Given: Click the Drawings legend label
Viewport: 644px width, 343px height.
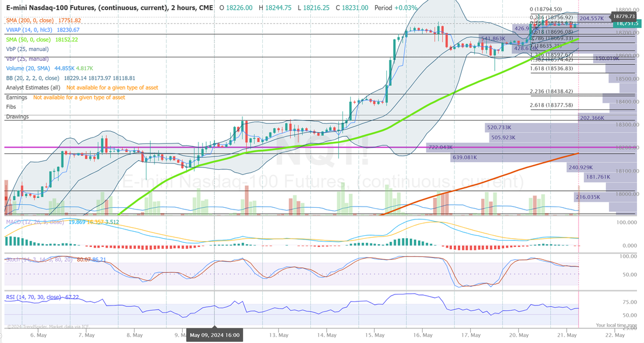Looking at the screenshot, I should (17, 116).
